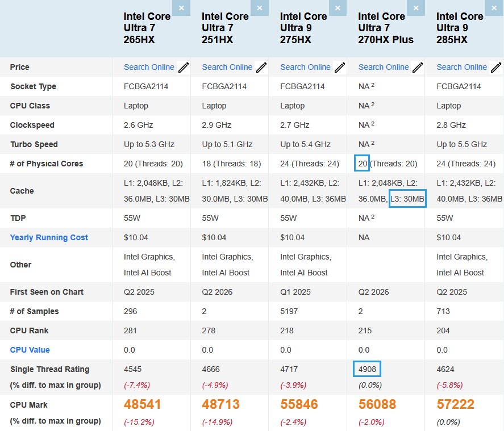Click 2.7 GHz clockspeed value
Screen dimensions: 504x431
pos(294,125)
